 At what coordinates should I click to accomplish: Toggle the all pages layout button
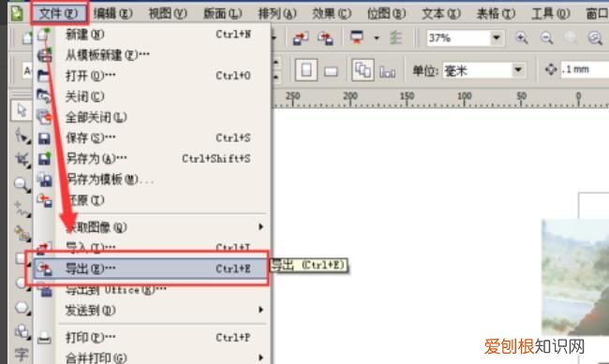(363, 70)
